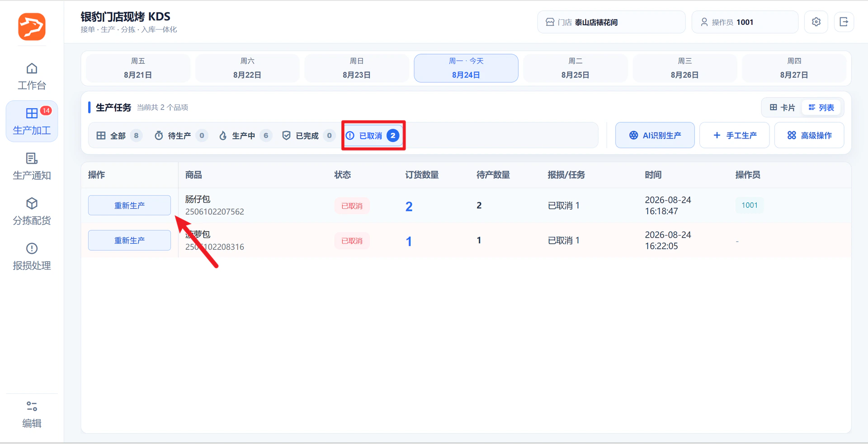
Task: Open 生产通知 from the sidebar
Action: pyautogui.click(x=32, y=166)
